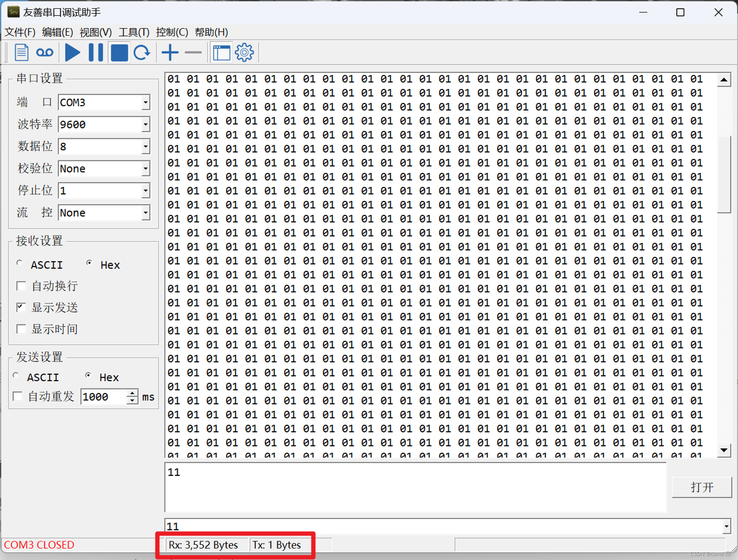Expand the send history dropdown showing 11
This screenshot has width=738, height=560.
(x=726, y=526)
